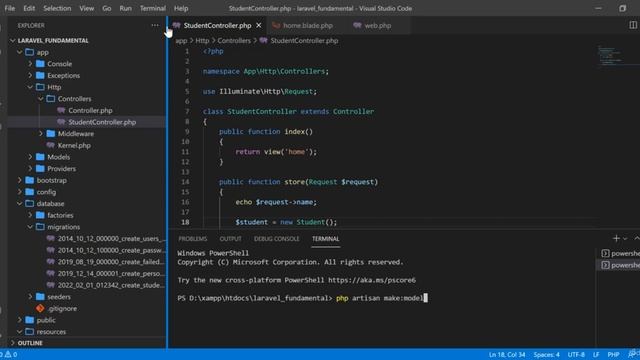Click the Http breadcrumb segment

pos(202,40)
